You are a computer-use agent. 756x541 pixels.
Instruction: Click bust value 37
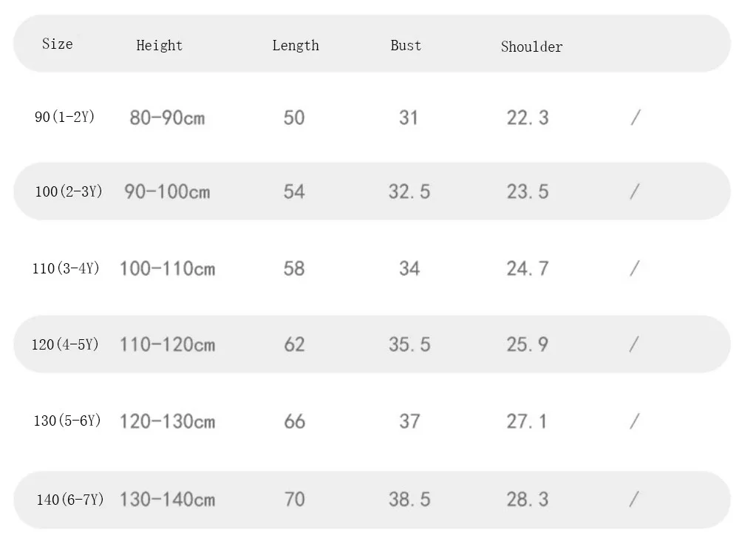[409, 421]
